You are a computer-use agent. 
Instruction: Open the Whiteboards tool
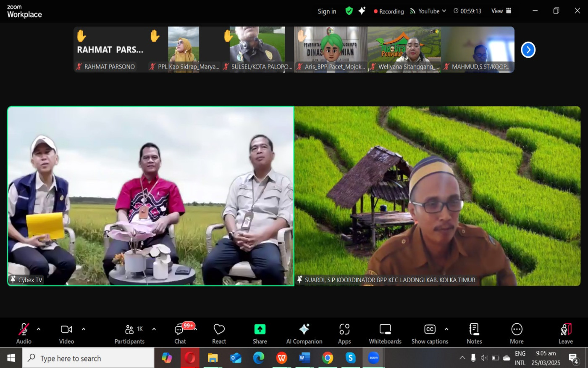point(385,329)
